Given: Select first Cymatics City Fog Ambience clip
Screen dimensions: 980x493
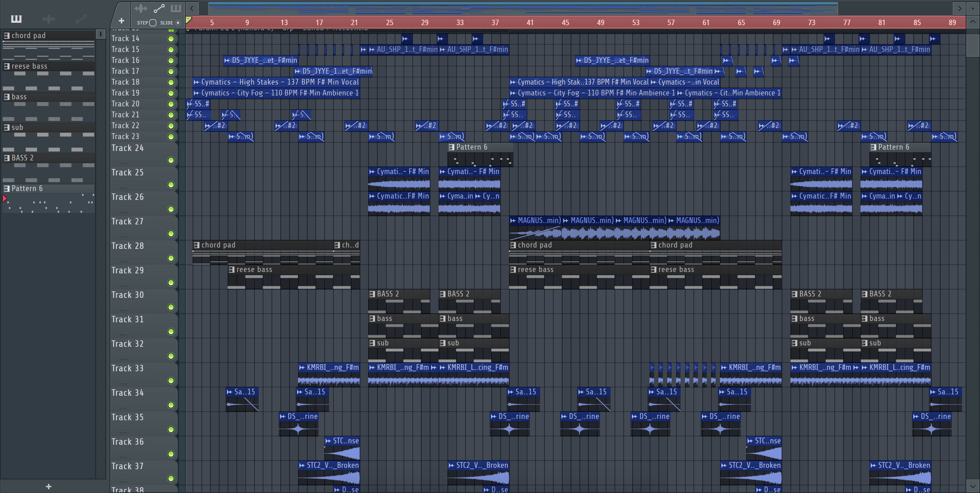Looking at the screenshot, I should (276, 93).
